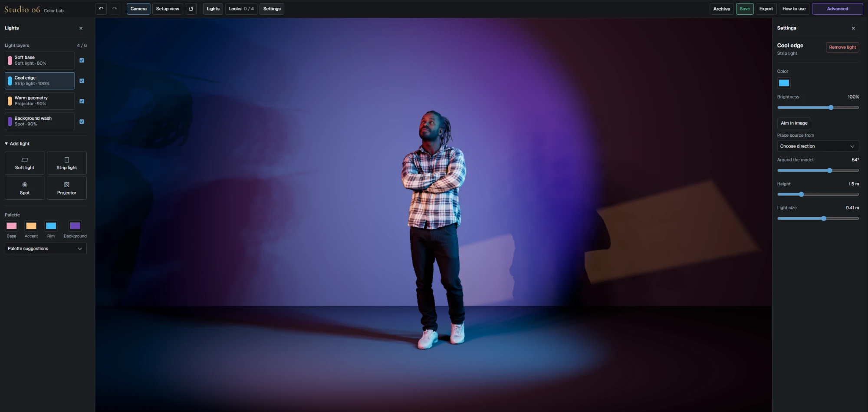
Task: Toggle Warm geometry layer visibility
Action: point(82,101)
